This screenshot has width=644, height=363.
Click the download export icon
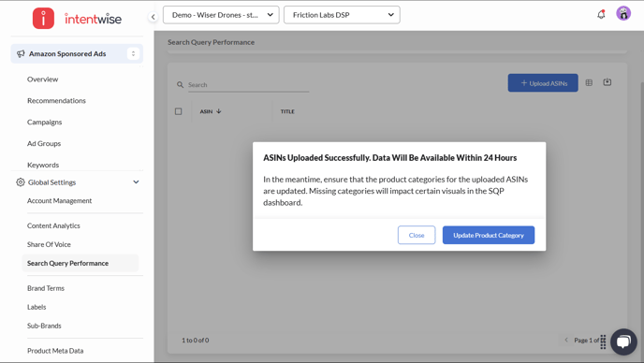(x=607, y=82)
